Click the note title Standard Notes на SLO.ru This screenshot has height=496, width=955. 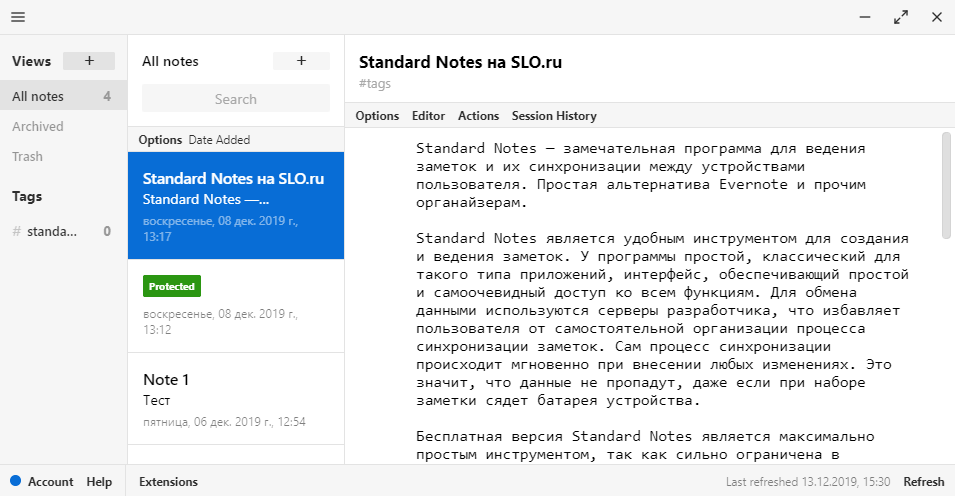460,62
